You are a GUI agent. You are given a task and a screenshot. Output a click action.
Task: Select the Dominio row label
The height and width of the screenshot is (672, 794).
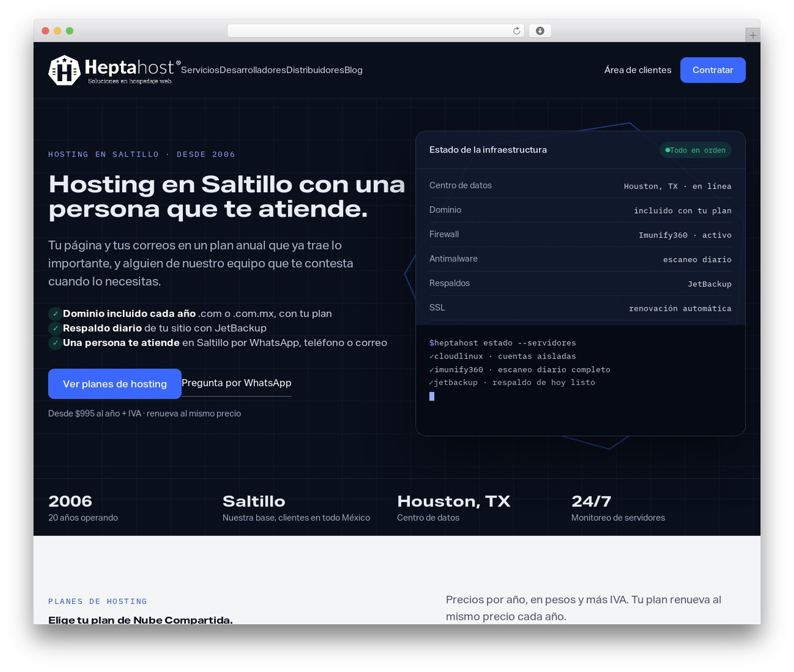(445, 210)
